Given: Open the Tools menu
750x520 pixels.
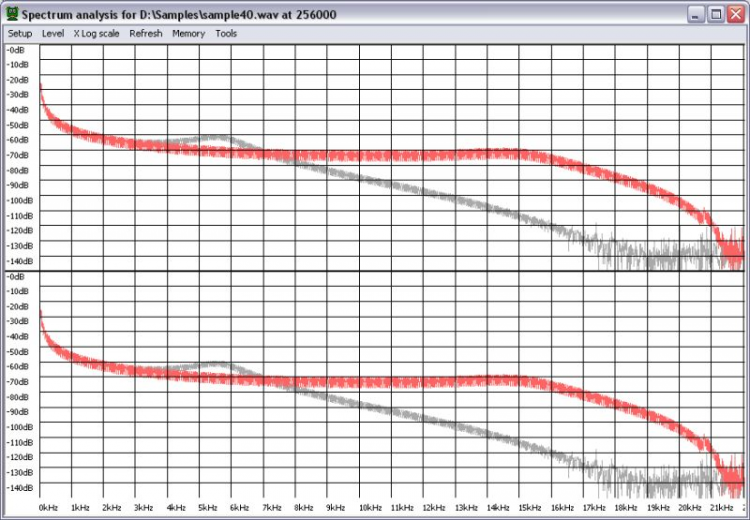Looking at the screenshot, I should (226, 33).
